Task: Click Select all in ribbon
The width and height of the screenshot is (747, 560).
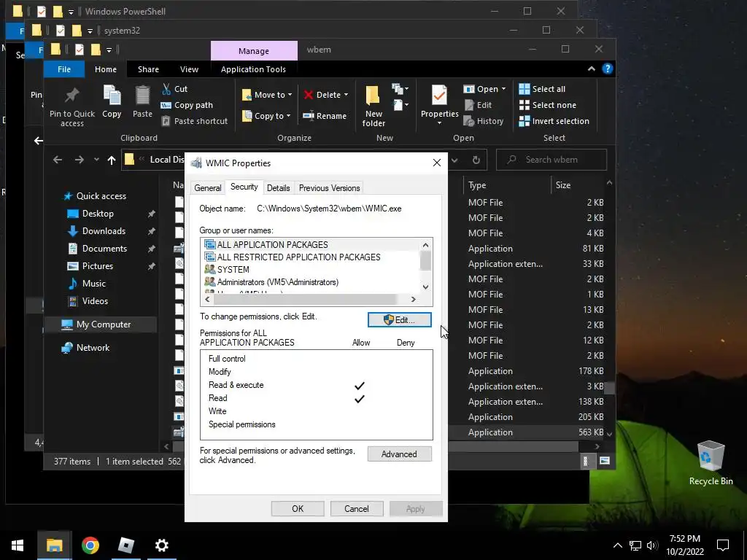Action: [x=542, y=89]
